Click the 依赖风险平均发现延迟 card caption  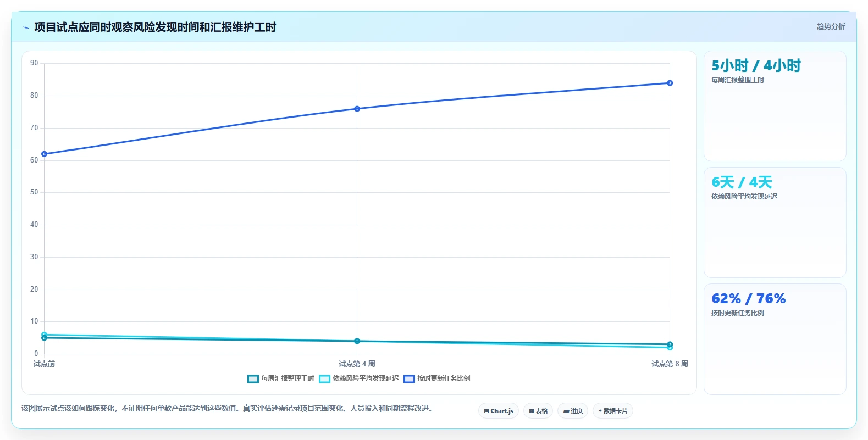[x=744, y=197]
